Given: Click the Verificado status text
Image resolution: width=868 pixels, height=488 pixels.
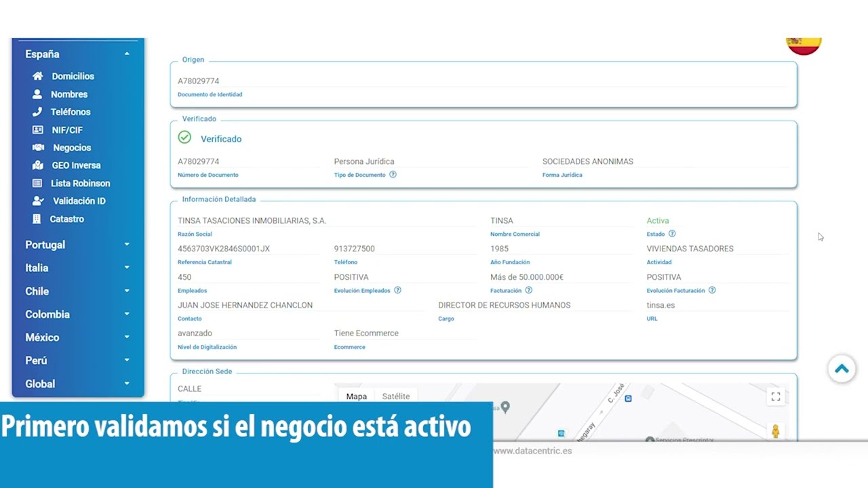Looking at the screenshot, I should (x=221, y=139).
